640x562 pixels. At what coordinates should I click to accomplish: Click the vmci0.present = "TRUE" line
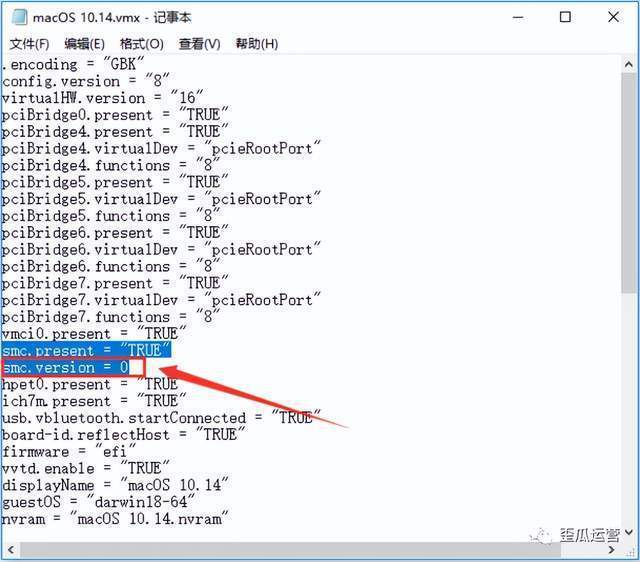(94, 334)
